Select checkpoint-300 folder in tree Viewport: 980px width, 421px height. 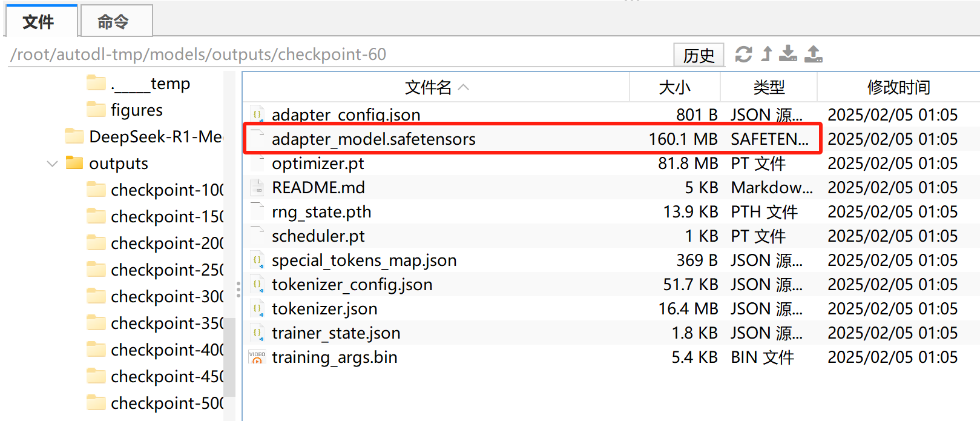(x=168, y=297)
